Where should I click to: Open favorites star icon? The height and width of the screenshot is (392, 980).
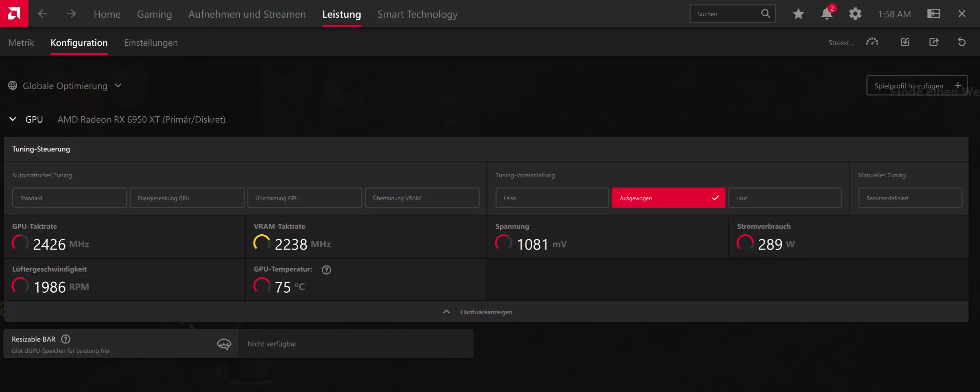[x=798, y=14]
